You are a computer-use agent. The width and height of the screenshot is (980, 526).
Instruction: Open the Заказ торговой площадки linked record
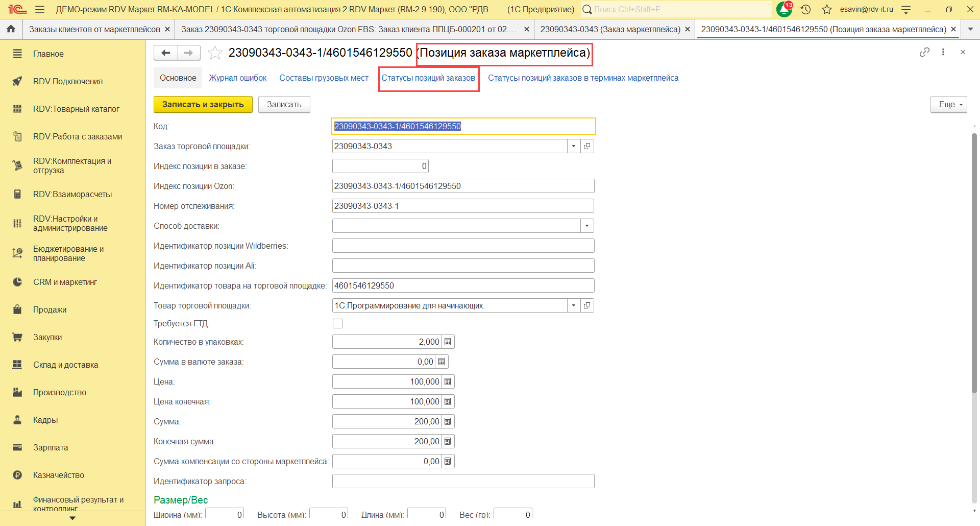[x=587, y=146]
